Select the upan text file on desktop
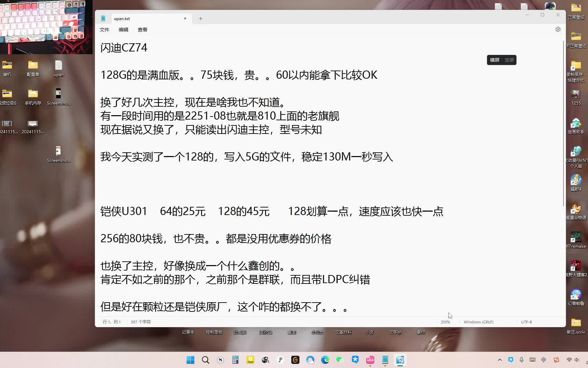The width and height of the screenshot is (588, 368). 59,68
